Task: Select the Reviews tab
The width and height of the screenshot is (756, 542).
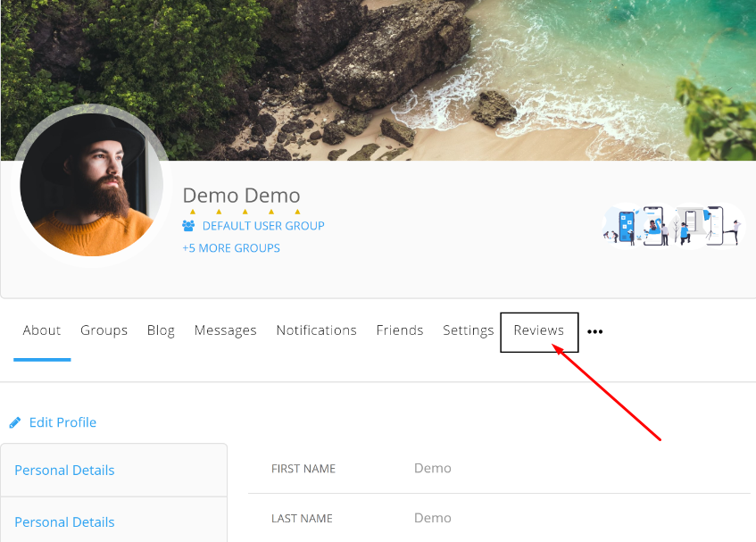Action: coord(538,330)
